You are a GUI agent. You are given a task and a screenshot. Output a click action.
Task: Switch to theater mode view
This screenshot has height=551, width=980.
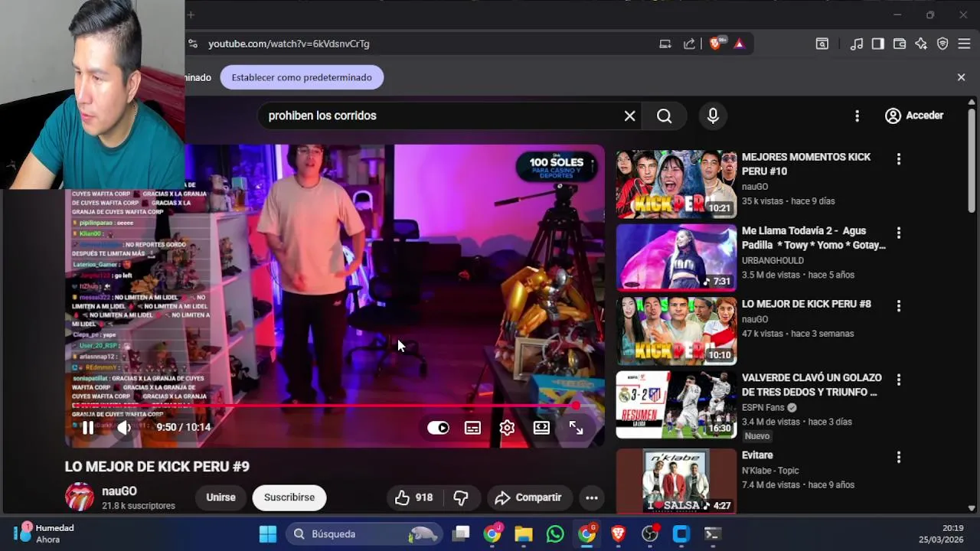point(541,428)
